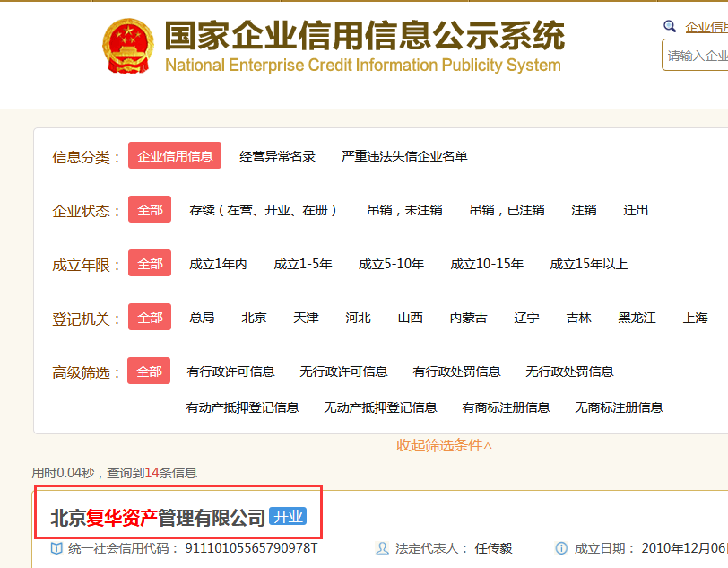Filter by 吊销，未注销 status

[x=404, y=210]
